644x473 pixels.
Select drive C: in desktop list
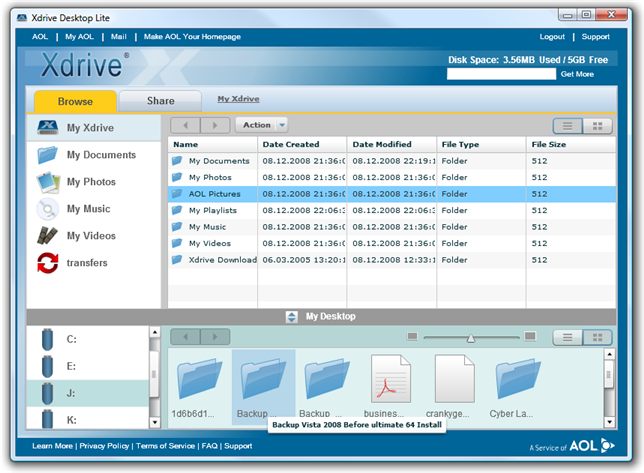click(87, 339)
